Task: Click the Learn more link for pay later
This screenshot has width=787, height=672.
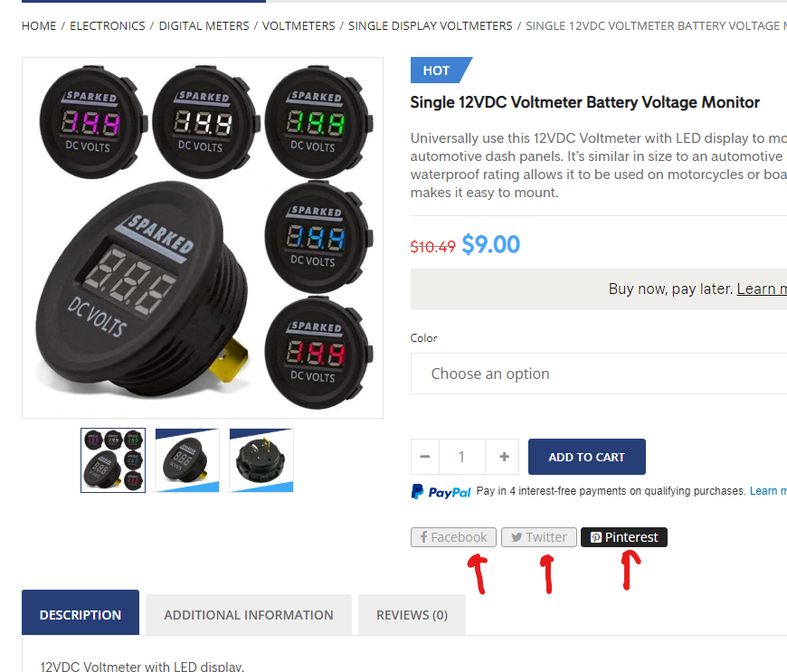Action: coord(762,289)
